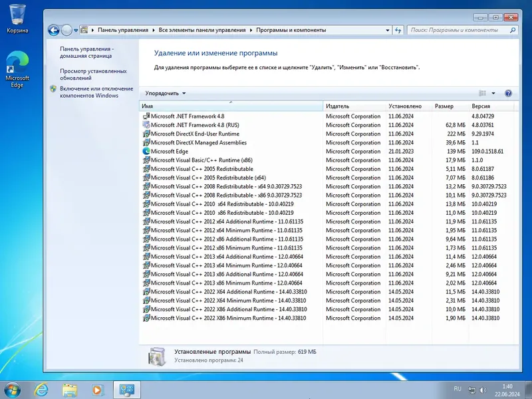Click installed programs icon in details pane
This screenshot has width=532, height=399.
[157, 356]
